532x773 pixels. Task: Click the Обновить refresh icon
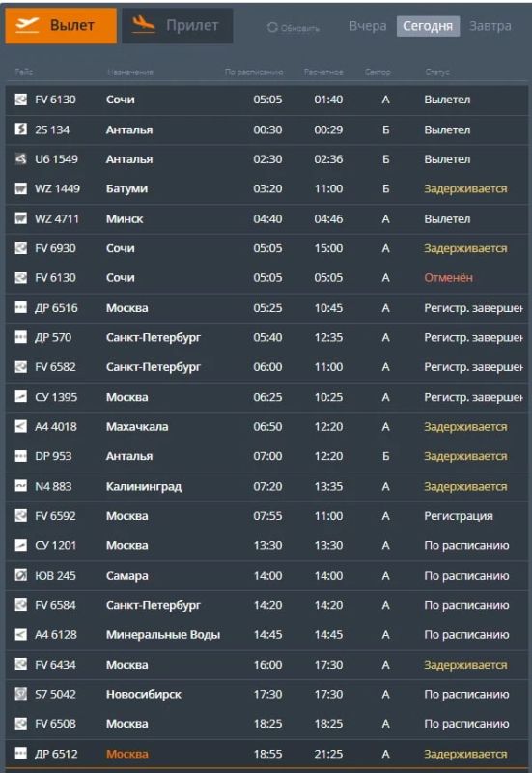[x=272, y=28]
